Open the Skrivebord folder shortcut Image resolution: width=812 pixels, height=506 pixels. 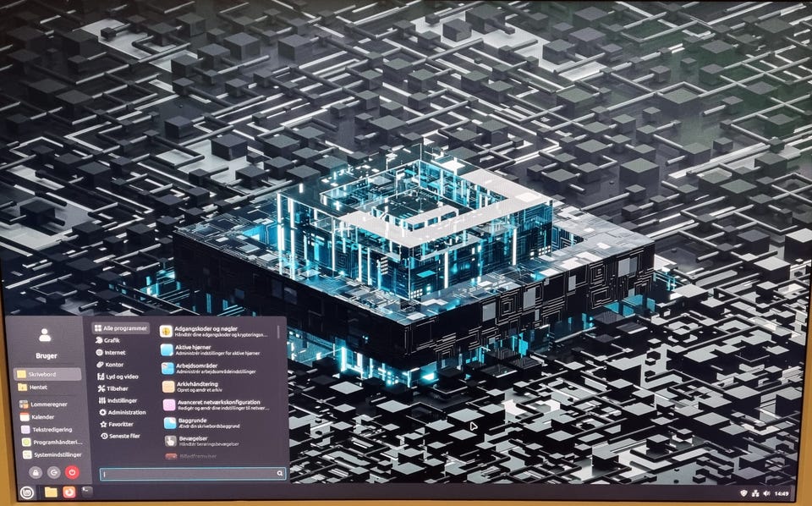[x=47, y=374]
